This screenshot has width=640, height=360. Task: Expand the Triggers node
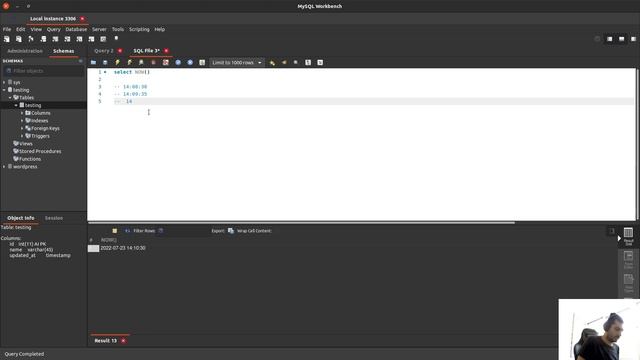point(22,136)
